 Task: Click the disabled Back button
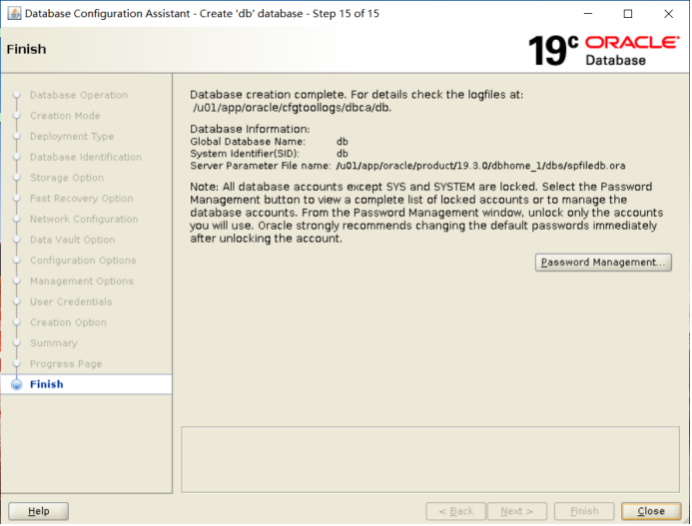point(455,511)
